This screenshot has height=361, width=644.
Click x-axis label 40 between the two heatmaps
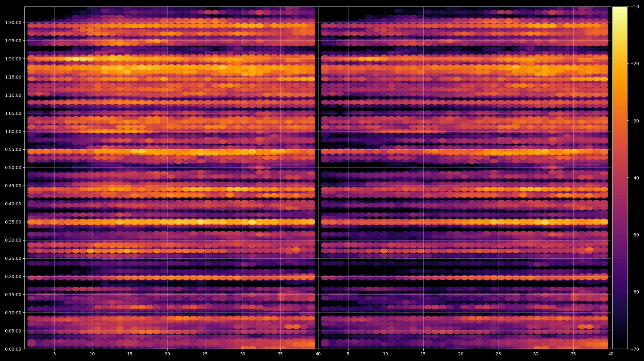point(318,354)
